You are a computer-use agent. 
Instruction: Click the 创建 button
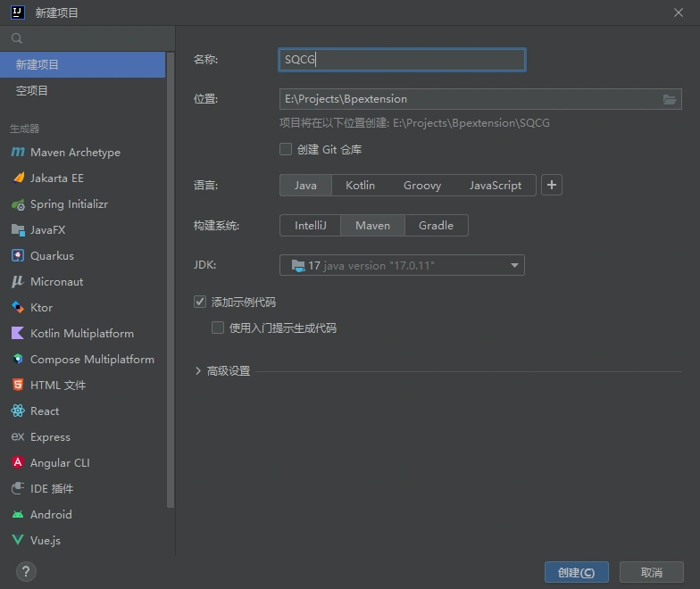click(x=576, y=572)
